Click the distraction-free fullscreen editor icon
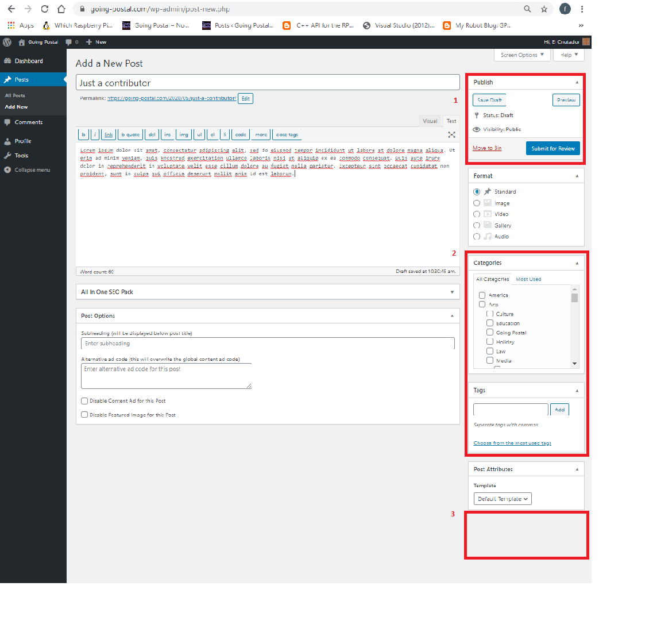This screenshot has height=644, width=653. [451, 134]
